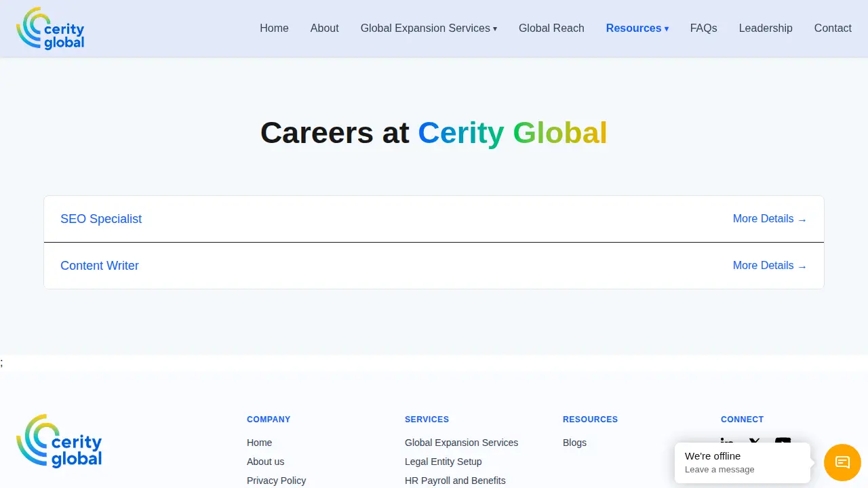
Task: Open the FAQs navigation item
Action: click(x=703, y=28)
